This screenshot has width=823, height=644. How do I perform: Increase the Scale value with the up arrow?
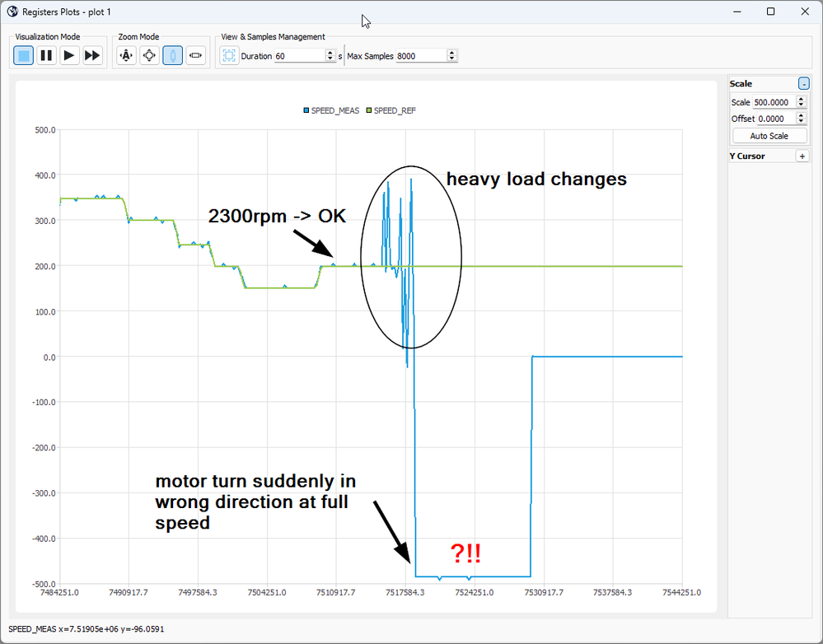(801, 99)
